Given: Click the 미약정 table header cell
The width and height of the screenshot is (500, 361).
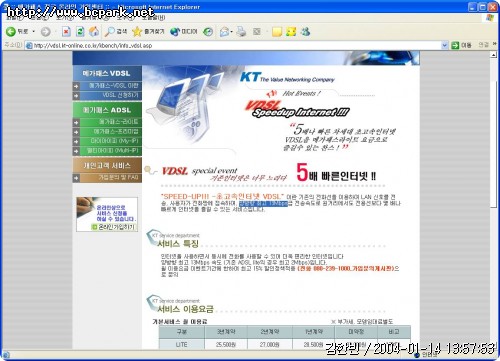Looking at the screenshot, I should (356, 332).
